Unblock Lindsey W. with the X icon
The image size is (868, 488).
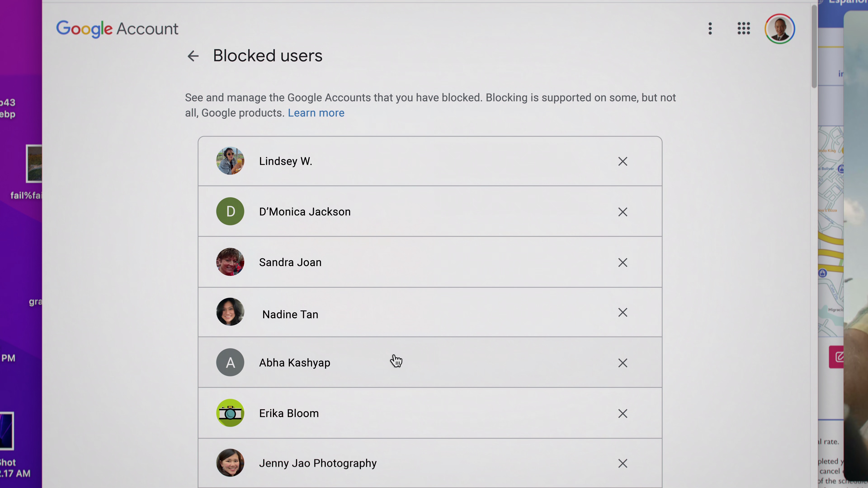point(622,161)
